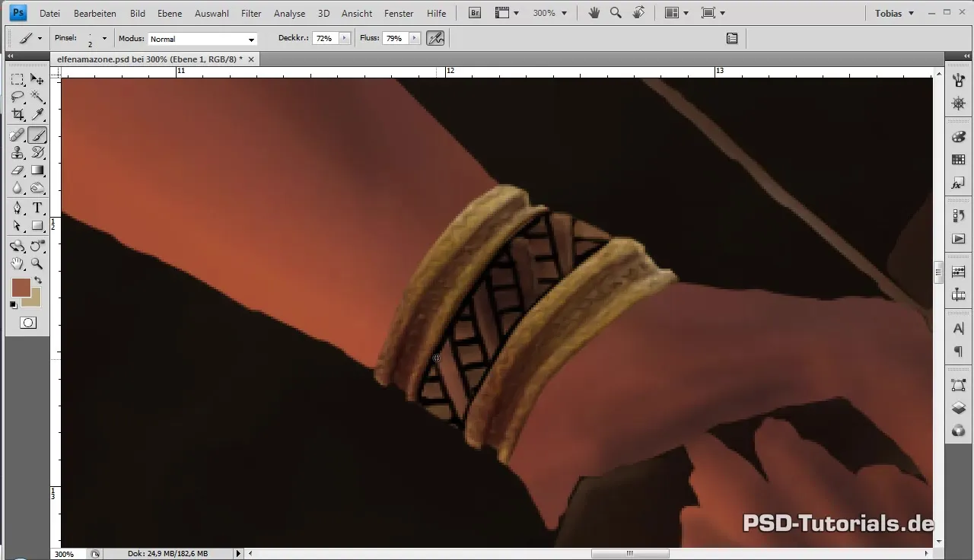
Task: Select the Pen tool
Action: (18, 208)
